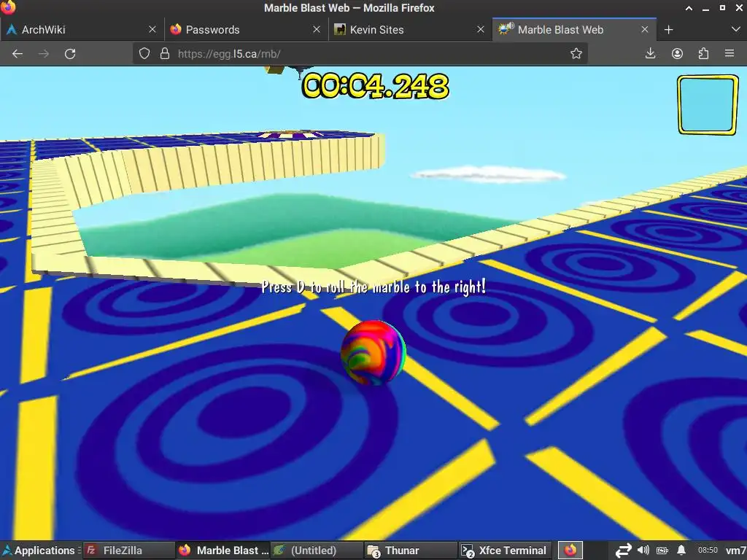This screenshot has width=747, height=560.
Task: Switch to the Kevin Sites tab
Action: point(410,29)
